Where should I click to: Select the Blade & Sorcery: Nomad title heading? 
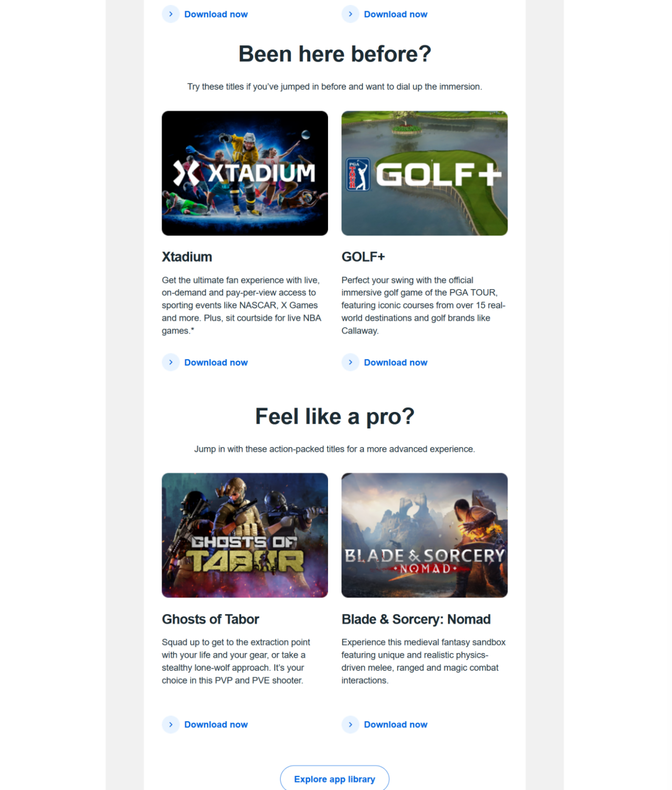[x=416, y=619]
